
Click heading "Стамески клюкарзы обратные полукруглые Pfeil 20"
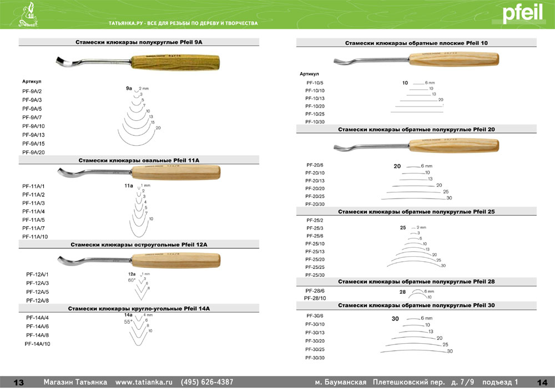click(416, 129)
